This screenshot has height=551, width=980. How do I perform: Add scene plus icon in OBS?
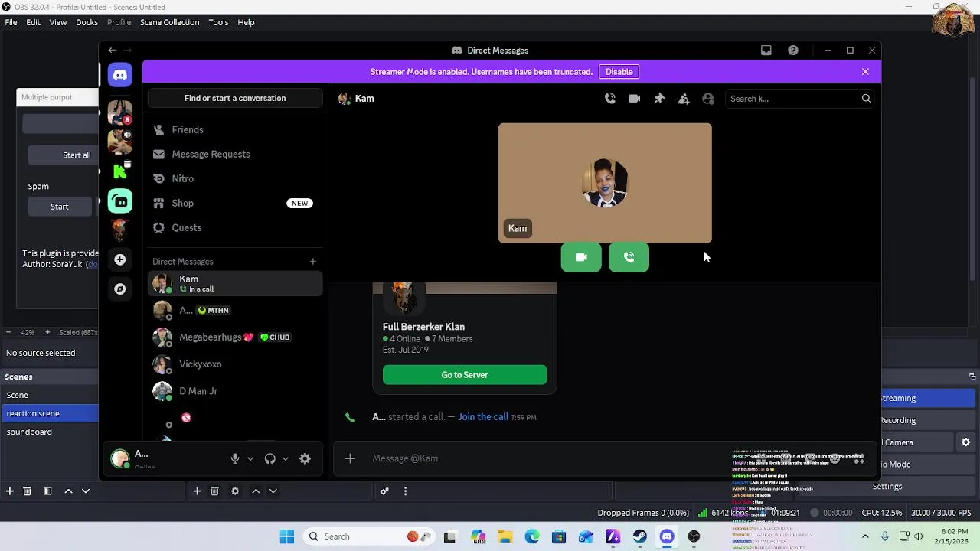[x=10, y=491]
